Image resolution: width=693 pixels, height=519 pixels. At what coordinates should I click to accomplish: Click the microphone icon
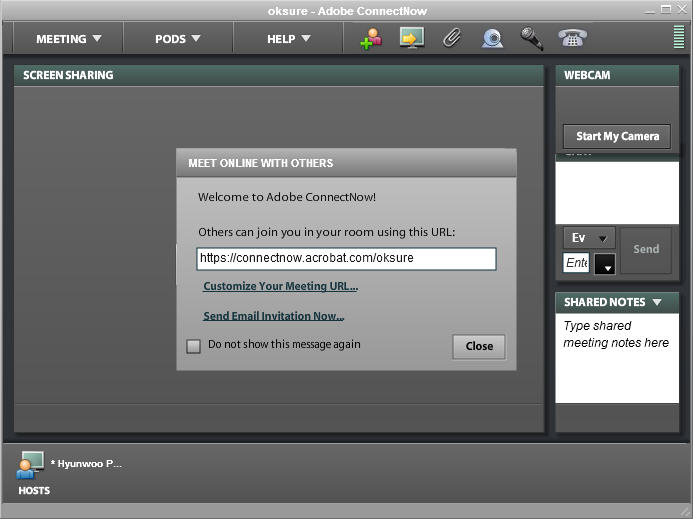pyautogui.click(x=531, y=39)
